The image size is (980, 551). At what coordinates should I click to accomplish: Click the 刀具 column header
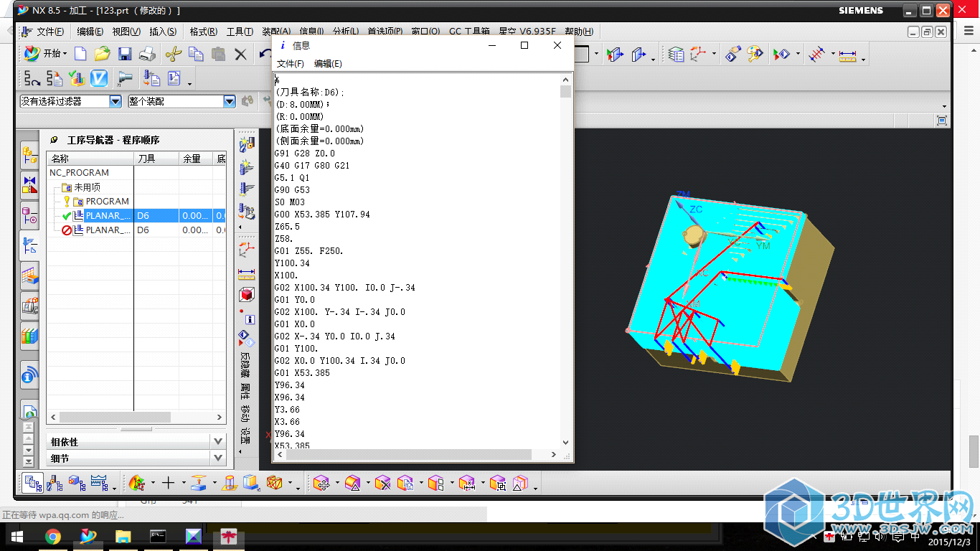coord(156,159)
